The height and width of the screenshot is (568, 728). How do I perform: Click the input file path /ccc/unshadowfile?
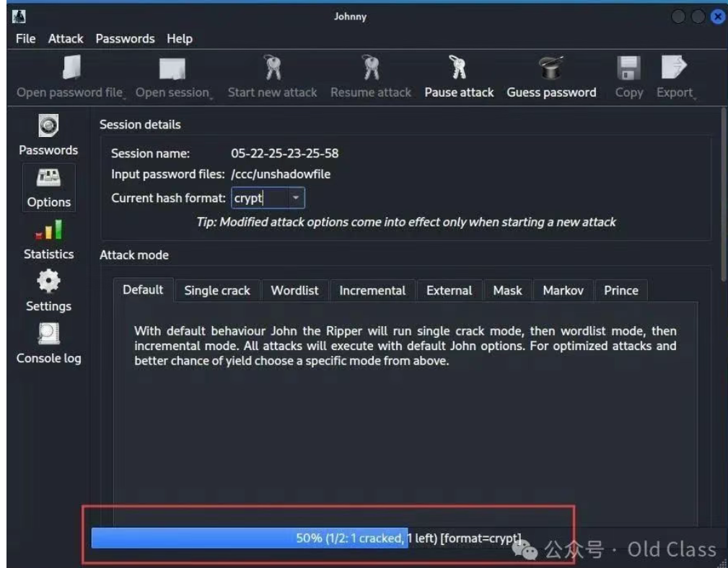pos(281,174)
